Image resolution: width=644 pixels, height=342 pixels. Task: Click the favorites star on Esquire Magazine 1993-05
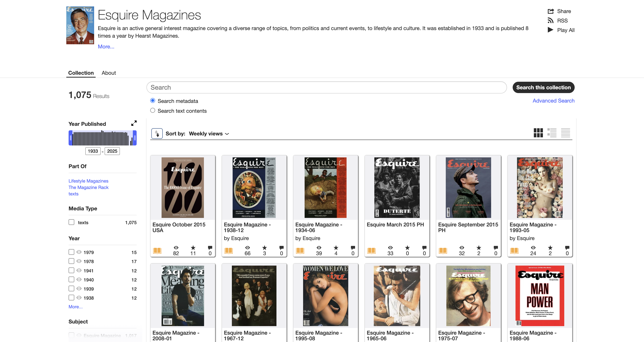tap(550, 247)
